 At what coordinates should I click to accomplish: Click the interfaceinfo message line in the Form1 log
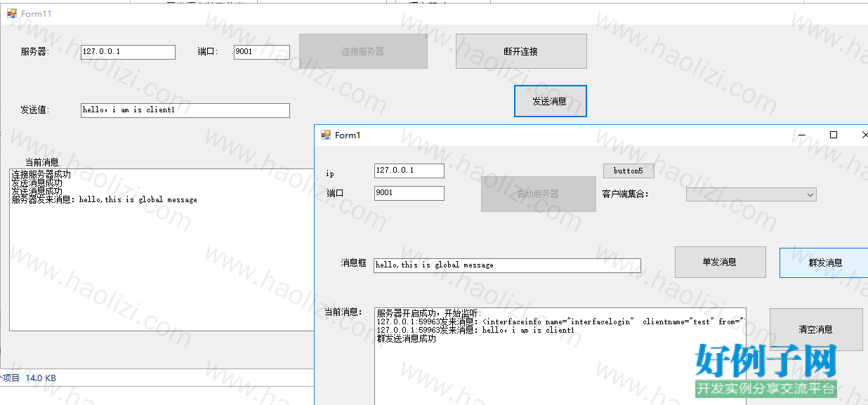(x=560, y=321)
